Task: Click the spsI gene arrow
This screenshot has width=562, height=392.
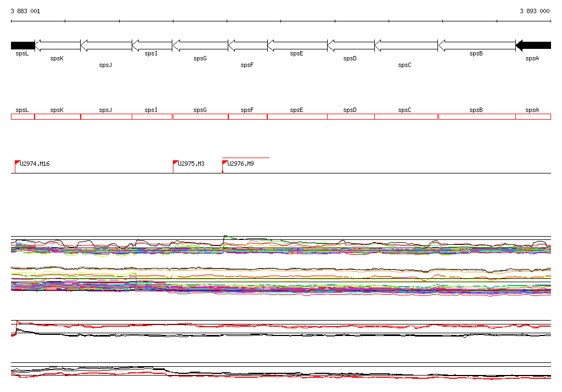Action: tap(153, 46)
